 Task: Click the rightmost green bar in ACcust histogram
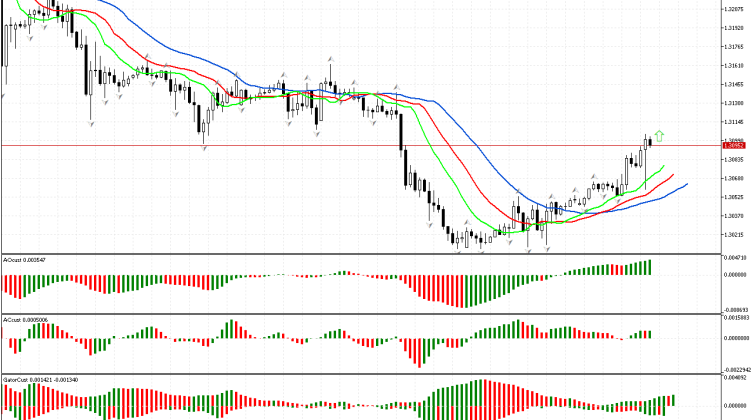pos(649,334)
